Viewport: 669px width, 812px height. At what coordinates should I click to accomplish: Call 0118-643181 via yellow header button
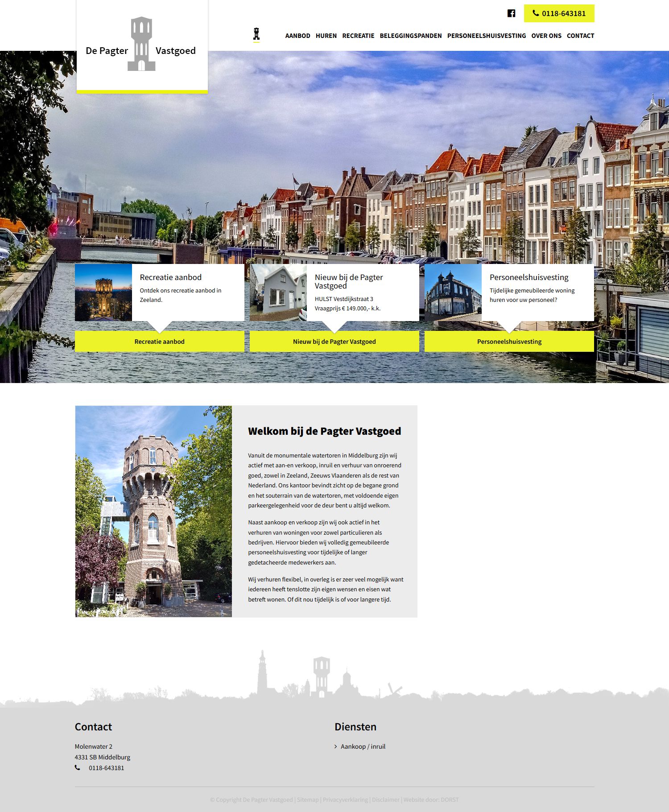click(559, 13)
